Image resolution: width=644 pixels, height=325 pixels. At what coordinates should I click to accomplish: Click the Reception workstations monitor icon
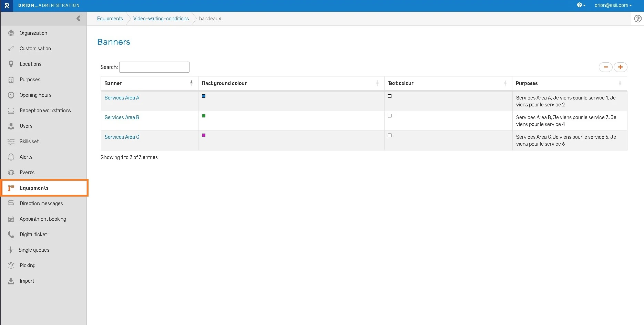point(11,111)
